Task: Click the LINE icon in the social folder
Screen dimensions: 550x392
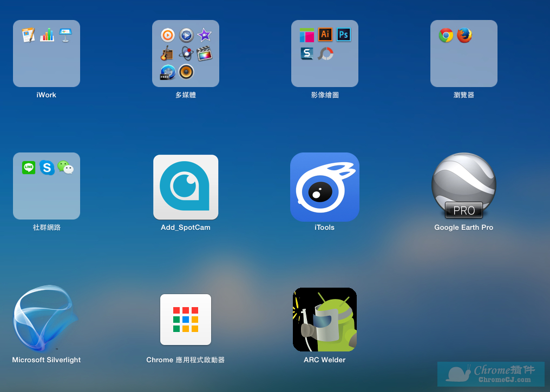Action: pos(29,168)
